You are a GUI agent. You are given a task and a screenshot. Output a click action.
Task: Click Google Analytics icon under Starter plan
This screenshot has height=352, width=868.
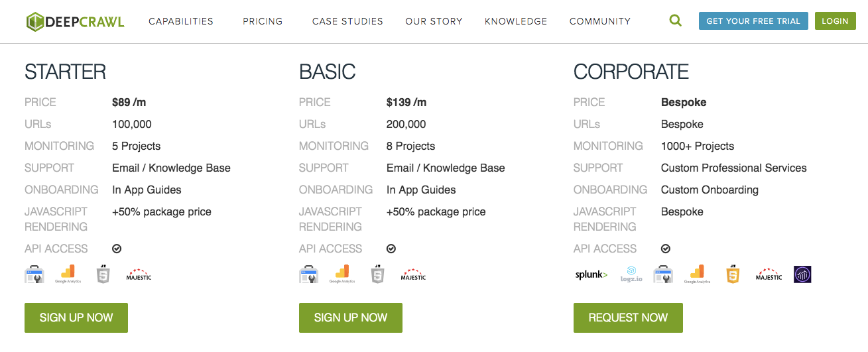click(68, 274)
